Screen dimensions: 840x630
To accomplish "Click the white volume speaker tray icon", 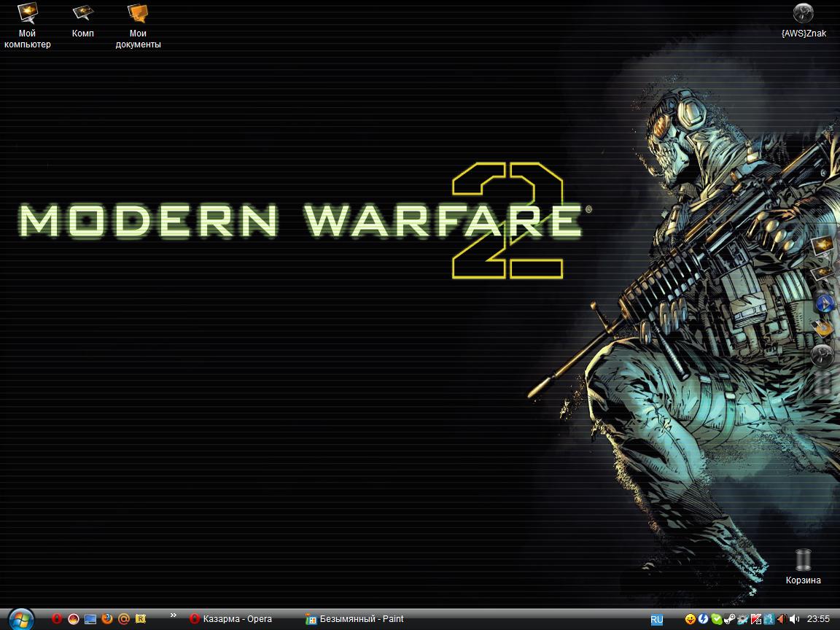I will 795,619.
